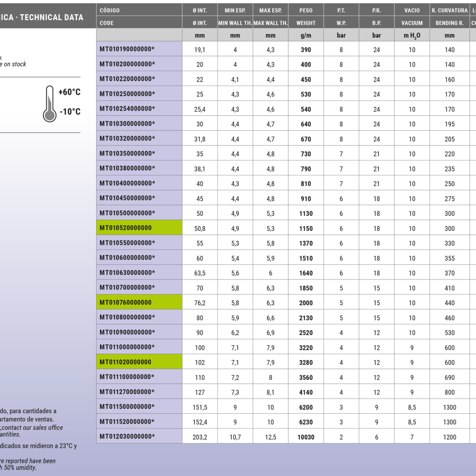Click the TECHNICAL DATA title text

point(51,17)
